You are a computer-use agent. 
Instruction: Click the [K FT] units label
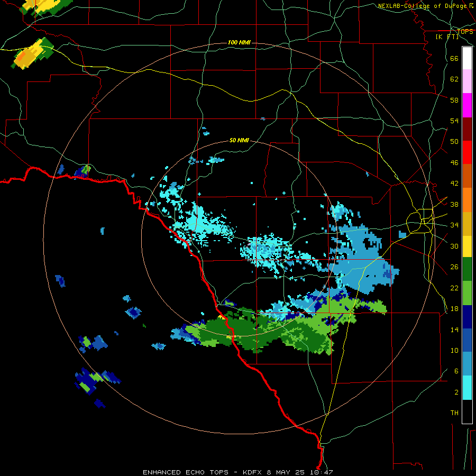pos(447,37)
